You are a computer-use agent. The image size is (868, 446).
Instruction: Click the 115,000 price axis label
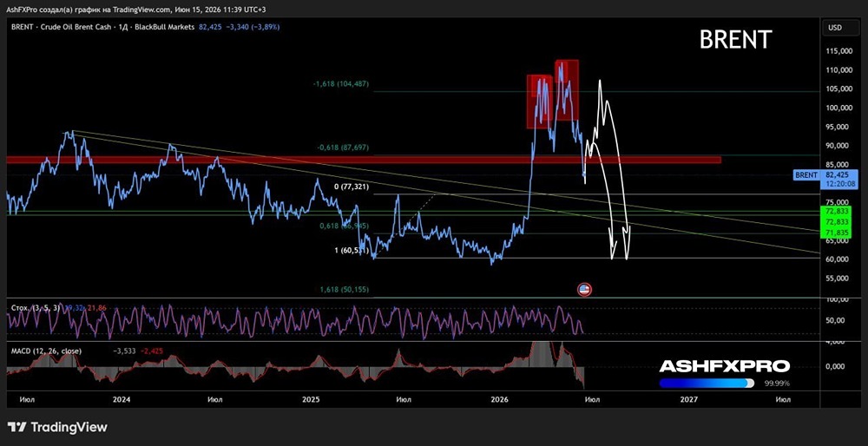click(x=838, y=51)
